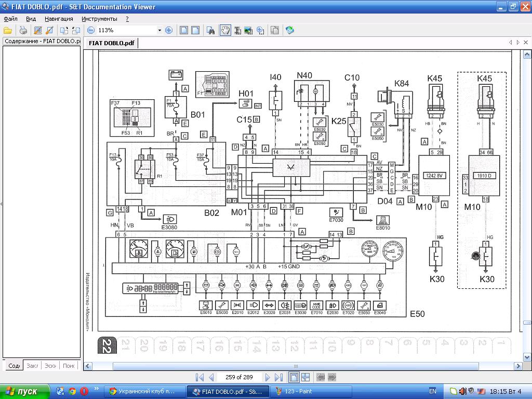
Task: Collapse the left sidebar panel handle
Action: [x=1, y=204]
